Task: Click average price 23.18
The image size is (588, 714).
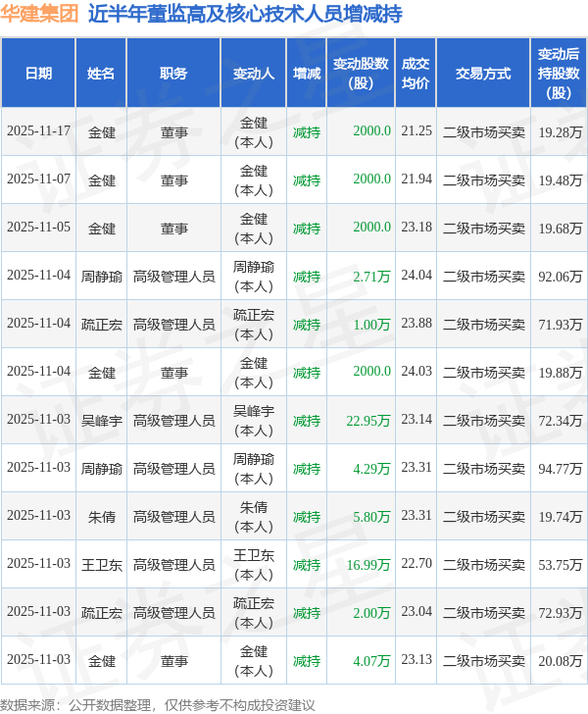Action: (416, 228)
